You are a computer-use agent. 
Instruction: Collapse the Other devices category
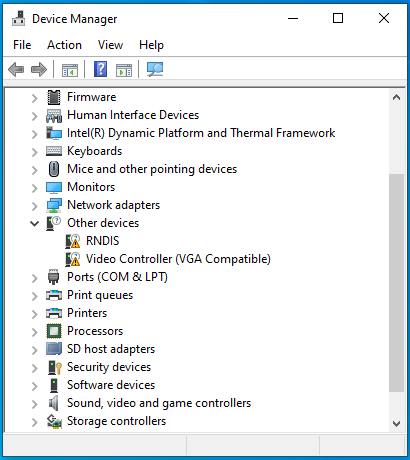[35, 223]
